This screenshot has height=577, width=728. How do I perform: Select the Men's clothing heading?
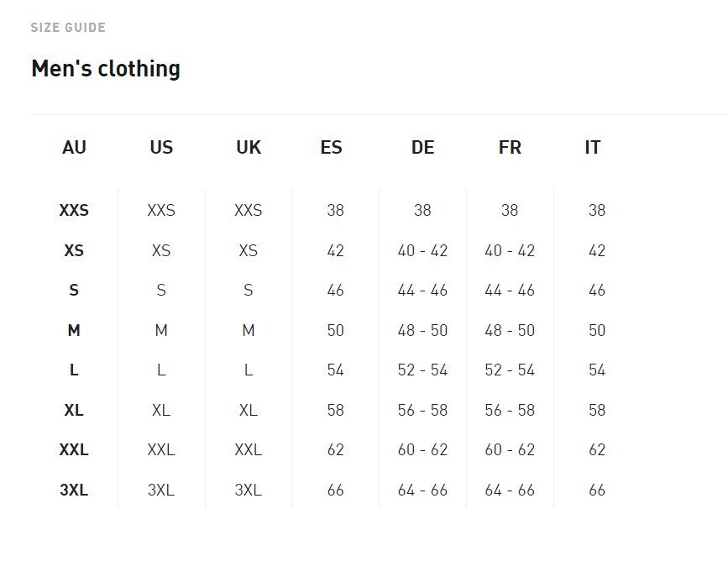pos(106,69)
